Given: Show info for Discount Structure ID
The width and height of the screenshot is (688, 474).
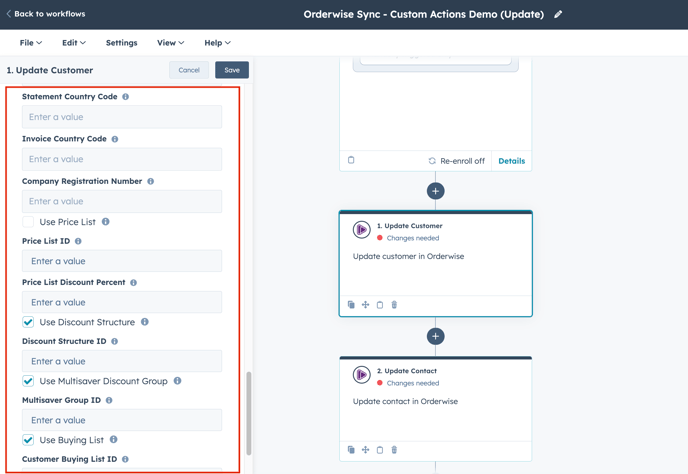Looking at the screenshot, I should [x=115, y=341].
